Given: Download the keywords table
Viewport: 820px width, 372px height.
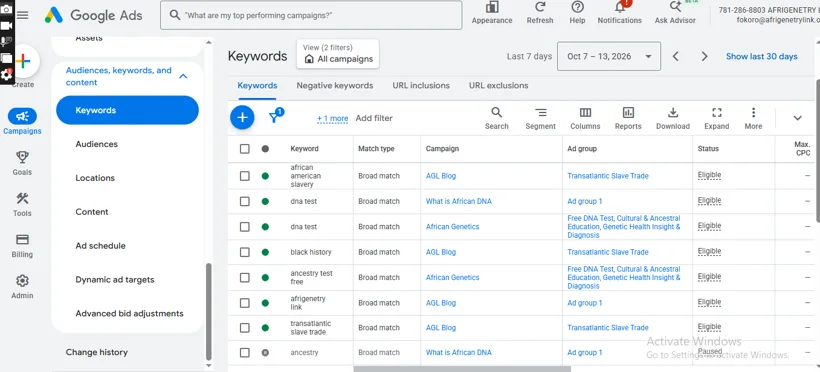Looking at the screenshot, I should pyautogui.click(x=673, y=118).
